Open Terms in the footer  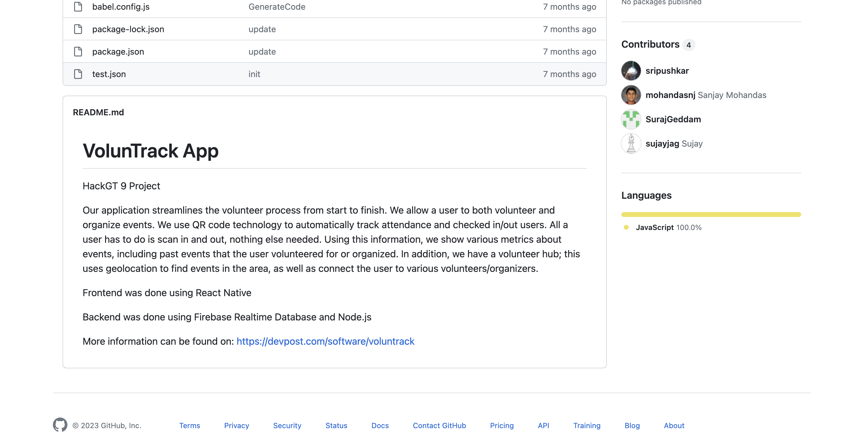pos(190,425)
